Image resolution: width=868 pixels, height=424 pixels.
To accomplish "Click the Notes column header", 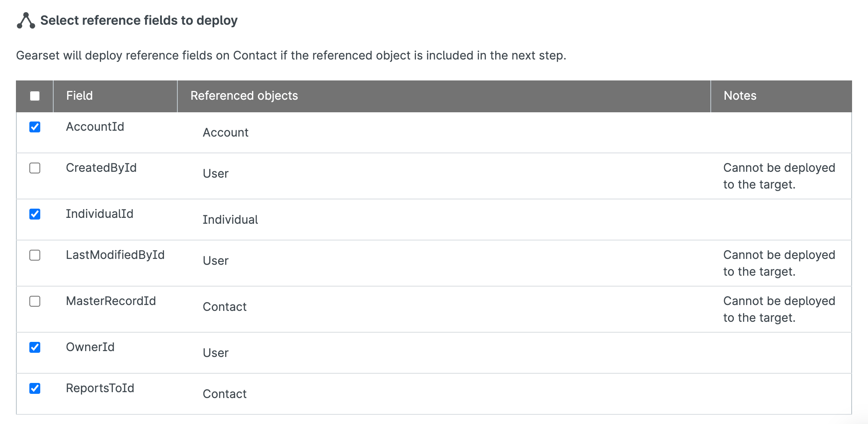I will tap(740, 96).
